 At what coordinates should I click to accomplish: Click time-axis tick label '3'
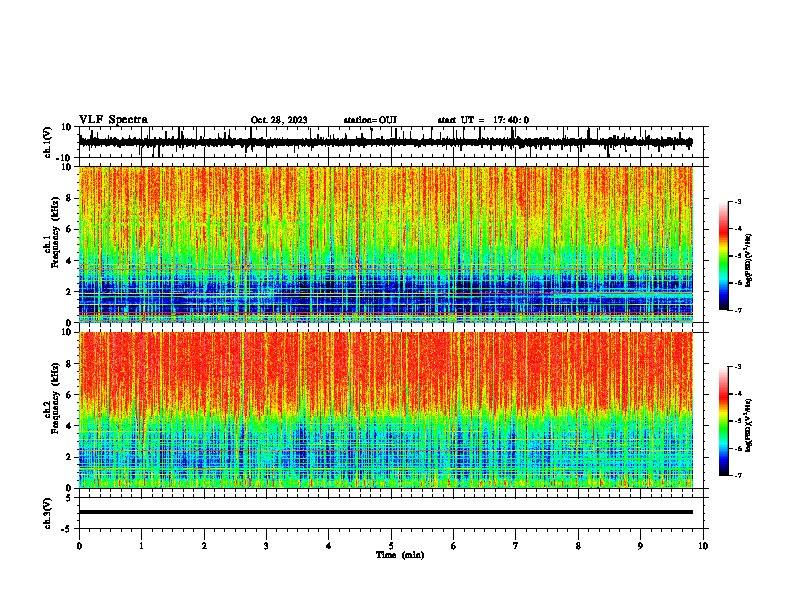pyautogui.click(x=266, y=546)
